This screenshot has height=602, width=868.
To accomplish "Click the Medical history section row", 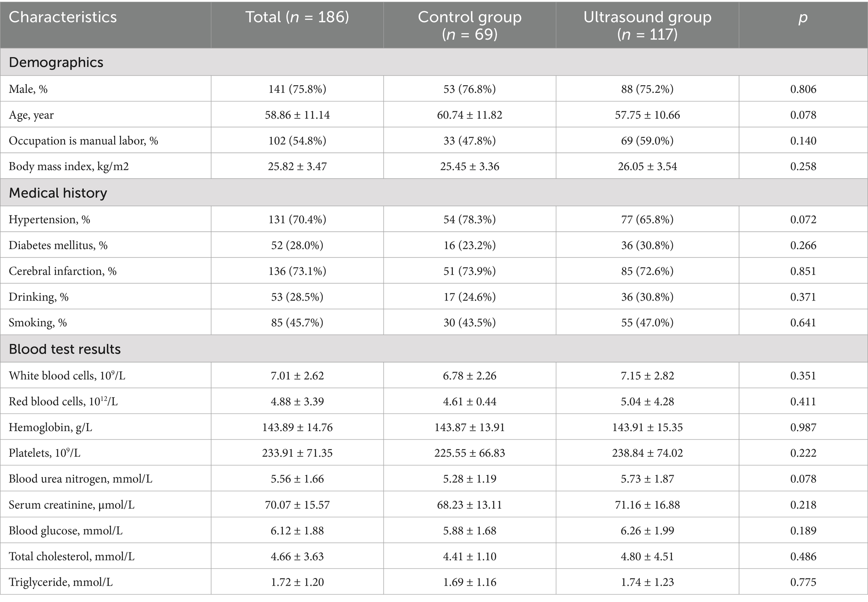I will point(58,193).
